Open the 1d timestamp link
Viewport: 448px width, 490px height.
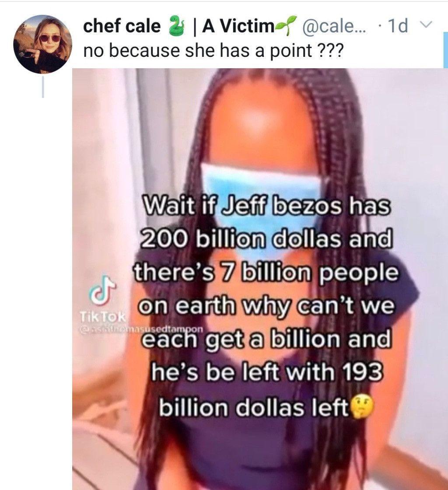397,26
